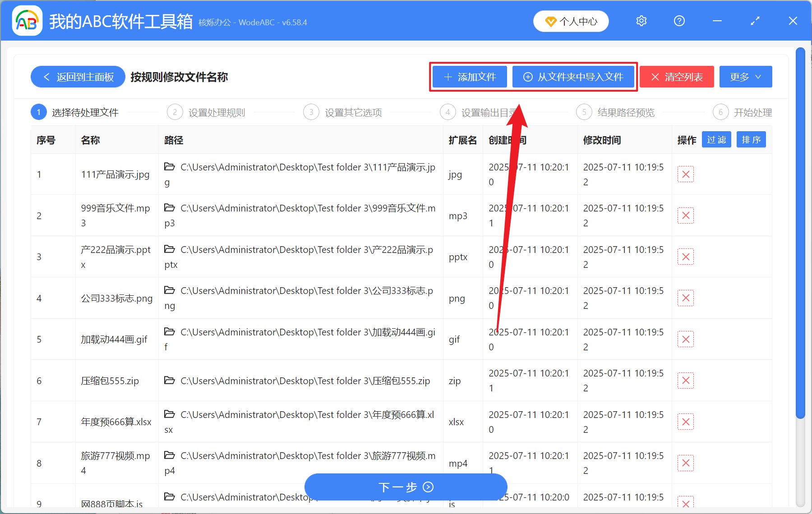
Task: Click the crown icon inside 个人中心
Action: 550,21
